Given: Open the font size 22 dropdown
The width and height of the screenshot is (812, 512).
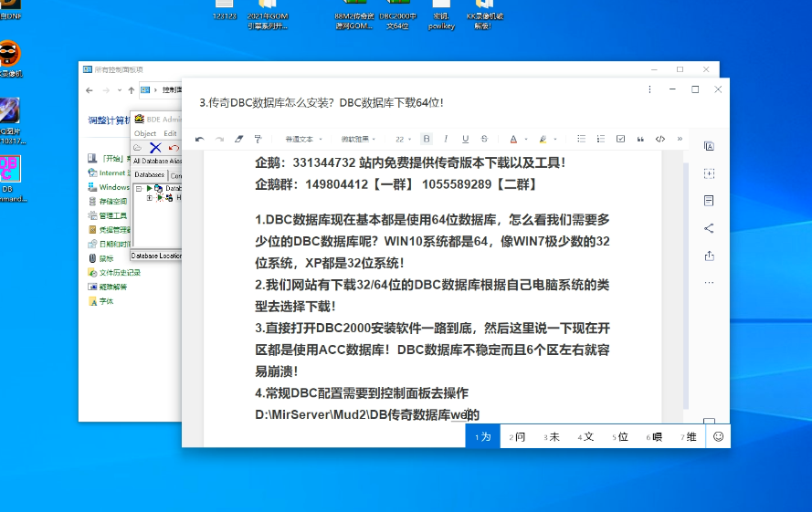Looking at the screenshot, I should click(x=403, y=140).
